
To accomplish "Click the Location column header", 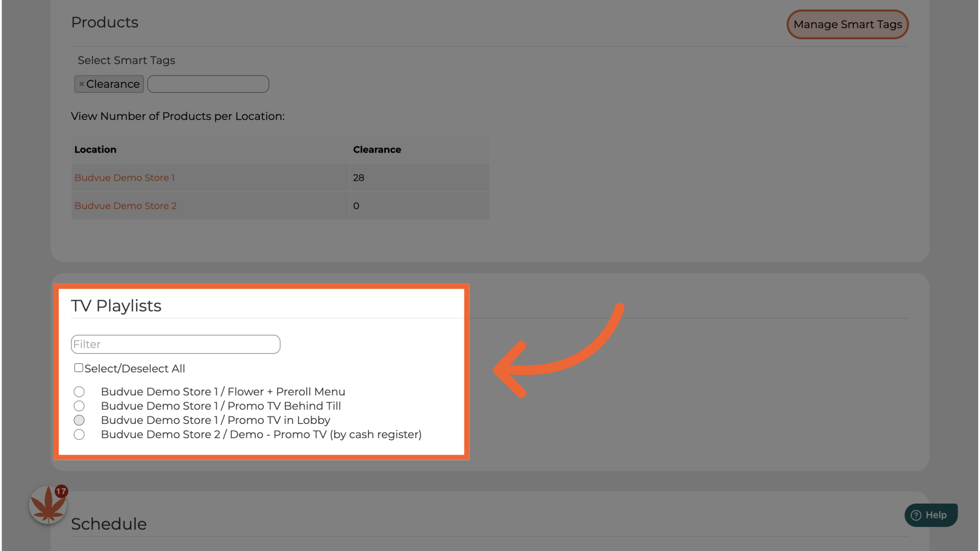I will [95, 149].
